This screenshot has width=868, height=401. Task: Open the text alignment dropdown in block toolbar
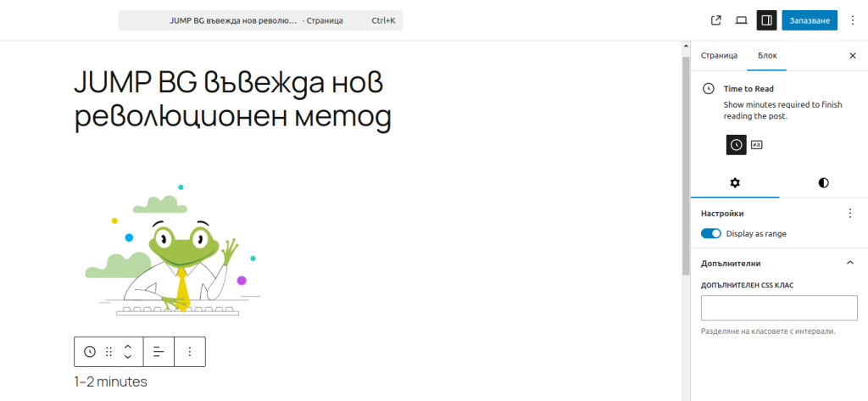[x=159, y=351]
